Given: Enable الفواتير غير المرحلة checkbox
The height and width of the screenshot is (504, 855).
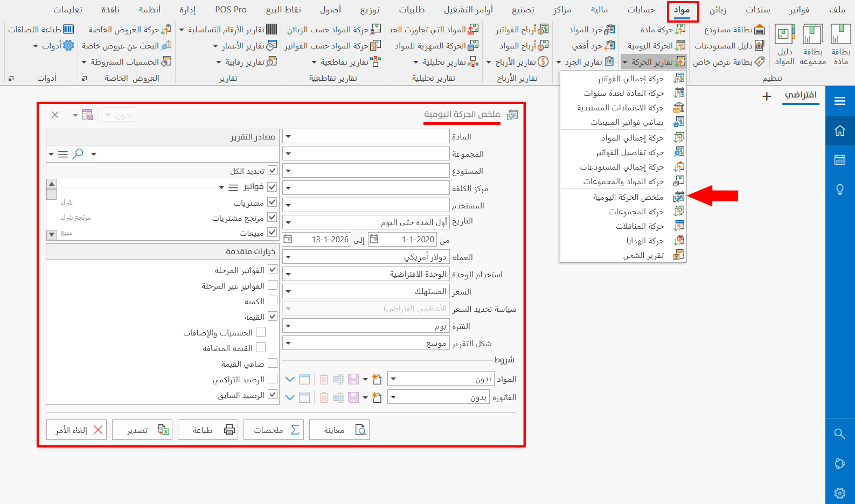Looking at the screenshot, I should coord(273,285).
